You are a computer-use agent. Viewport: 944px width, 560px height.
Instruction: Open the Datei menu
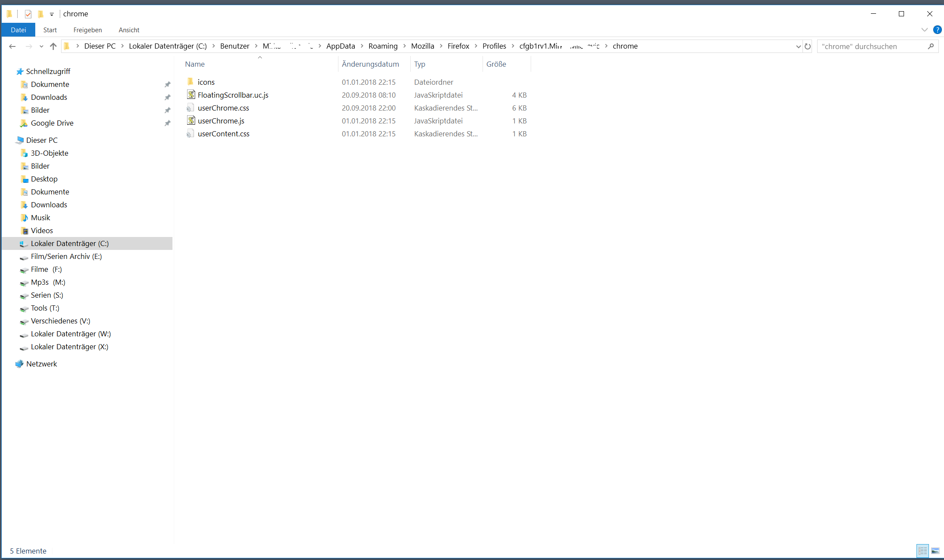(x=18, y=30)
